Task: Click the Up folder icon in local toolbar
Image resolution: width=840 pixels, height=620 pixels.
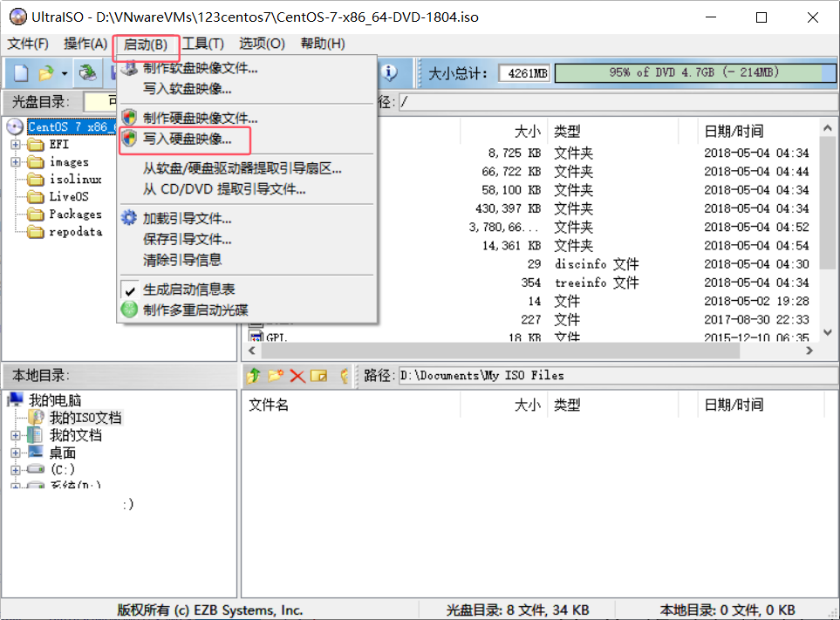Action: coord(253,375)
